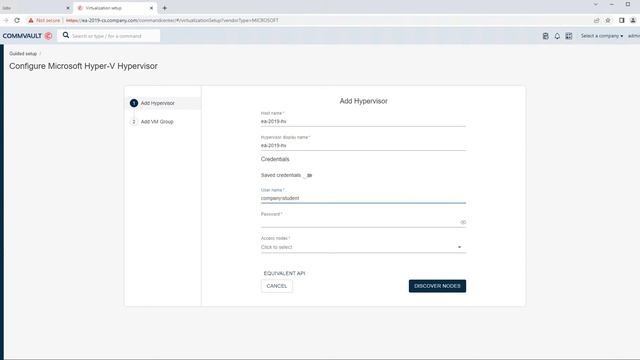Open the notifications bell
The height and width of the screenshot is (360, 640).
(557, 36)
